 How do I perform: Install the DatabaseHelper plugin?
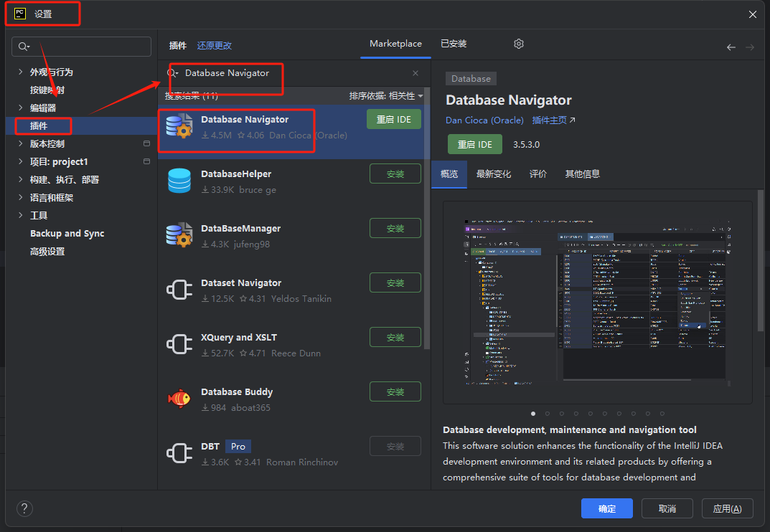pos(395,174)
